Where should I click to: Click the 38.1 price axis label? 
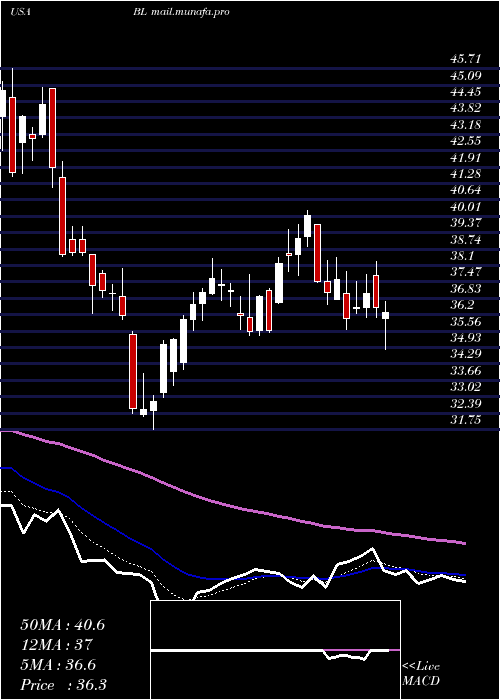tap(462, 256)
